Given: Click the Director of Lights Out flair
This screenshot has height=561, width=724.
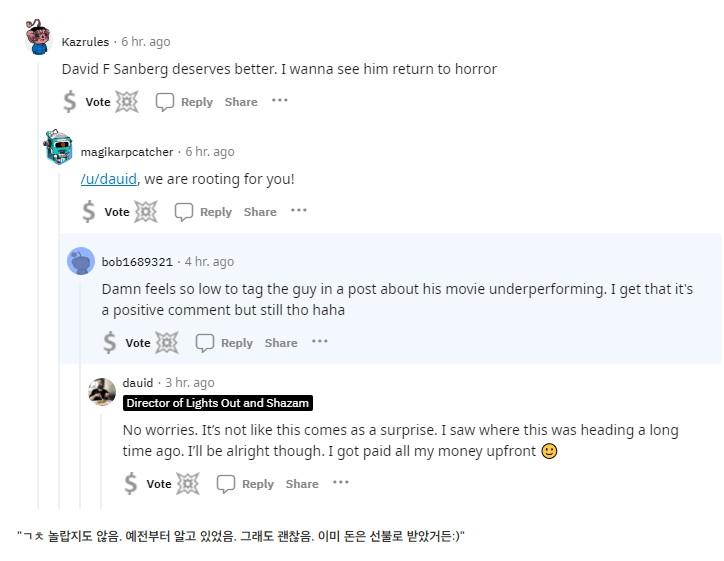Looking at the screenshot, I should [x=217, y=403].
